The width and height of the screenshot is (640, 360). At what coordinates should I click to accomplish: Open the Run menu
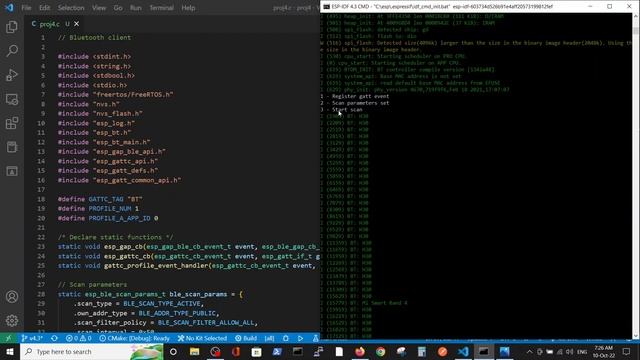pos(136,8)
